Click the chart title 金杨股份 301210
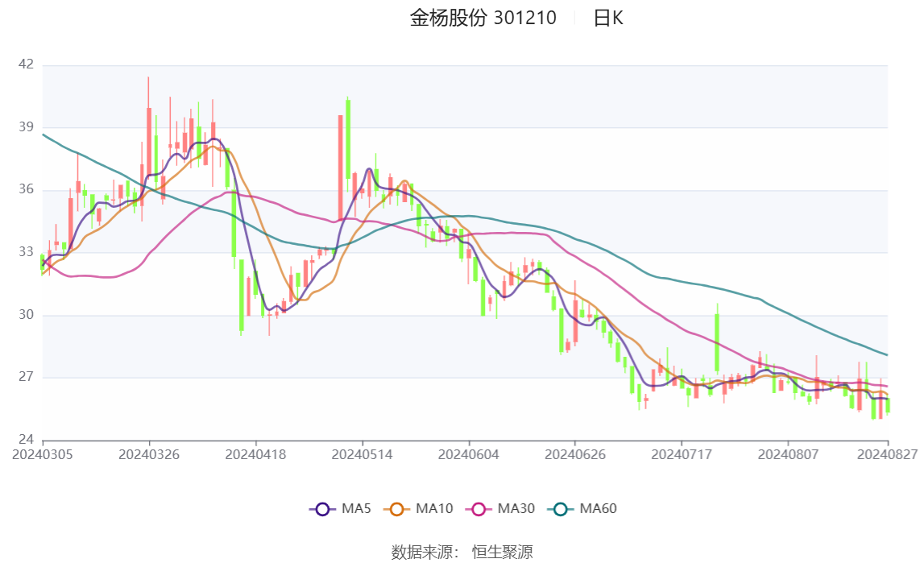 coord(483,19)
